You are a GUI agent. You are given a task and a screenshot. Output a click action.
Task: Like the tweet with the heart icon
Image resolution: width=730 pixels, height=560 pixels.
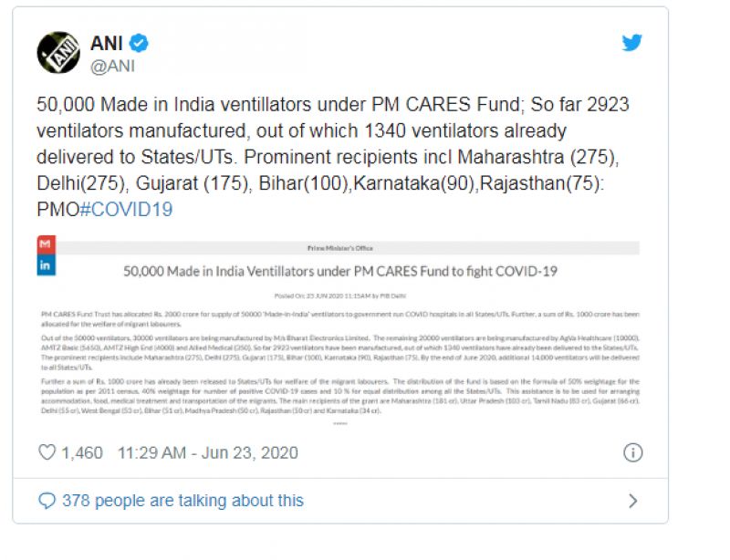coord(47,452)
